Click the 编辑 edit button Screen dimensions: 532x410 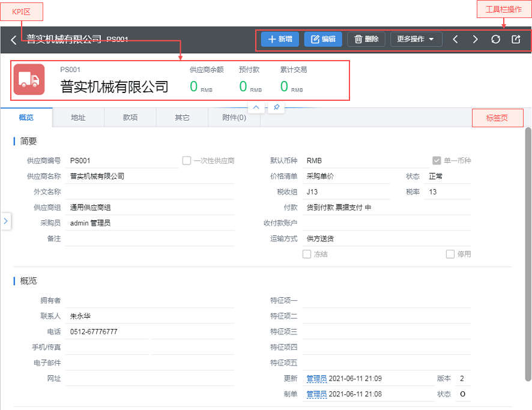323,40
